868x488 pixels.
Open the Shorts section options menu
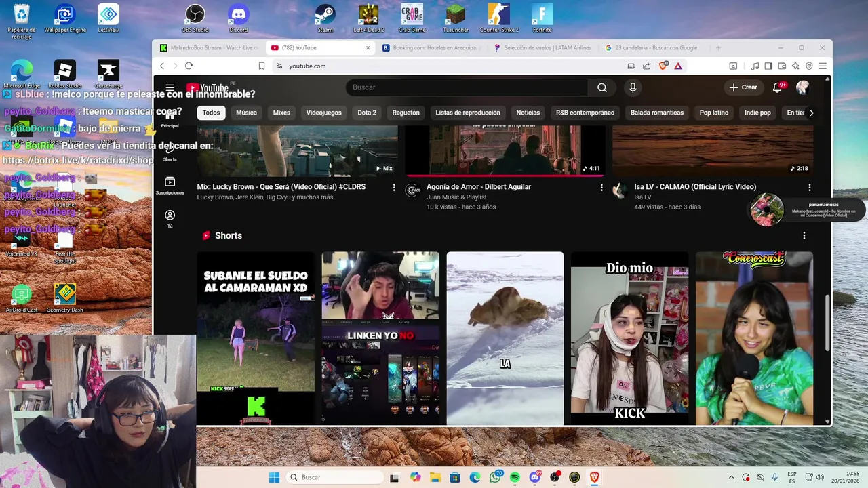(x=804, y=235)
